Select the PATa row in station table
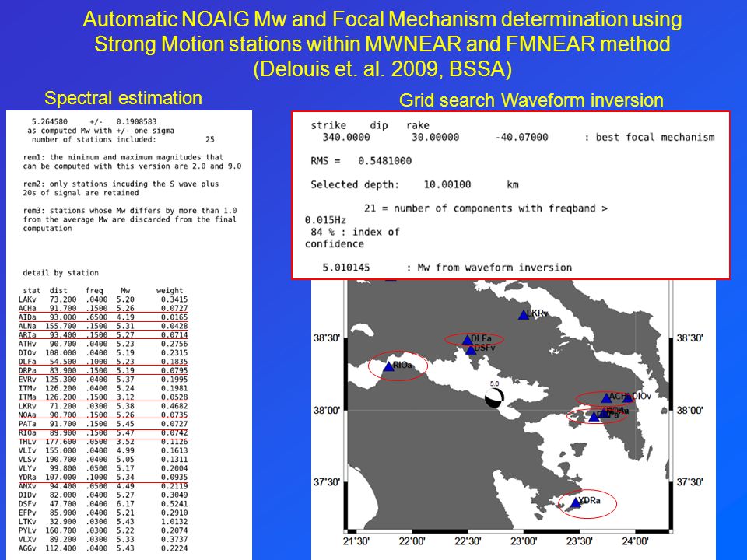Viewport: 747px width, 560px height. pyautogui.click(x=103, y=424)
